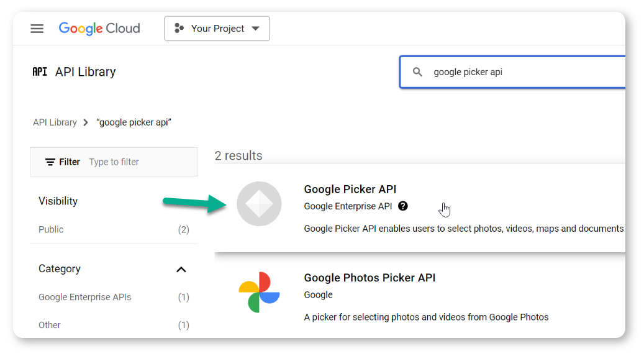The height and width of the screenshot is (356, 644).
Task: Click the project dropdown arrow
Action: 256,29
